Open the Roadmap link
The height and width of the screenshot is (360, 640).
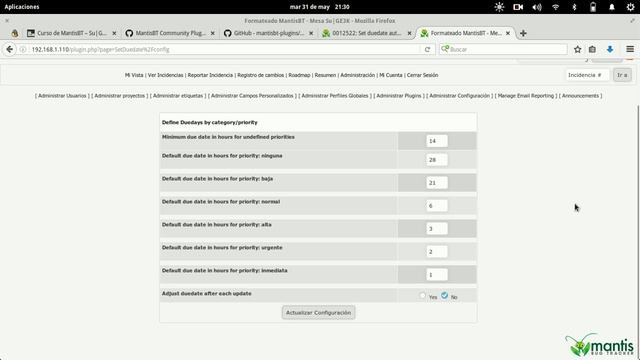coord(299,75)
